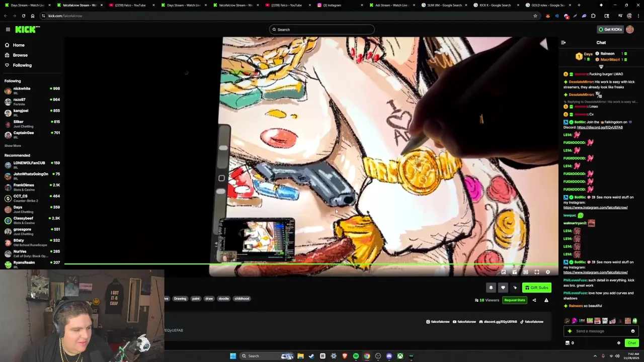Click the doodle stream tag
The image size is (644, 362).
(x=223, y=299)
